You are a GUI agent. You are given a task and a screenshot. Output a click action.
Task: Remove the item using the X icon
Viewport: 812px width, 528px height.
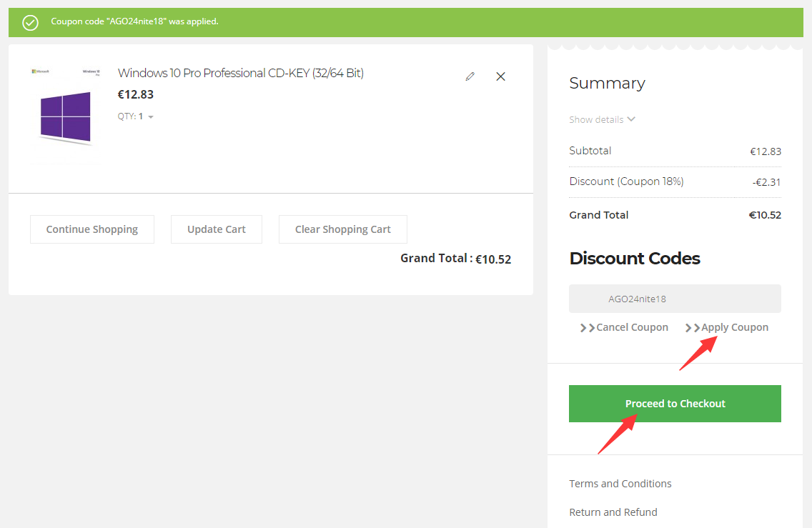pos(500,76)
